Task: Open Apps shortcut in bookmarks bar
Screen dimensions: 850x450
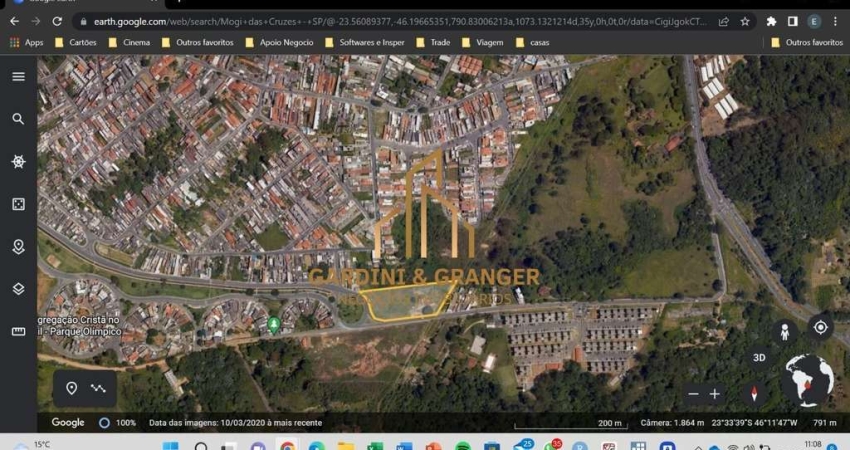Action: point(26,42)
